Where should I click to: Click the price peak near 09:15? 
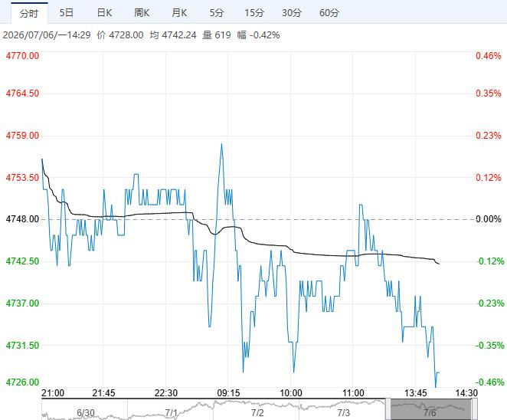[221, 144]
